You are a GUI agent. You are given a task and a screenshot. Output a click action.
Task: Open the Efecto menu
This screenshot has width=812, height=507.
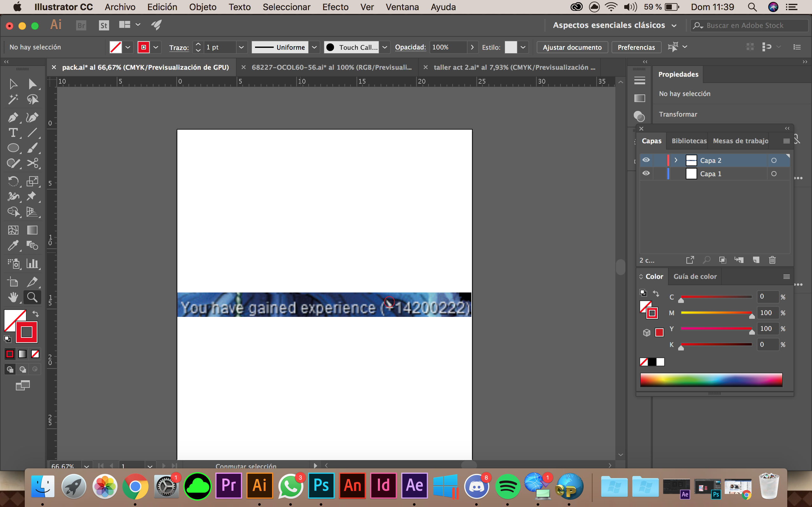click(335, 7)
